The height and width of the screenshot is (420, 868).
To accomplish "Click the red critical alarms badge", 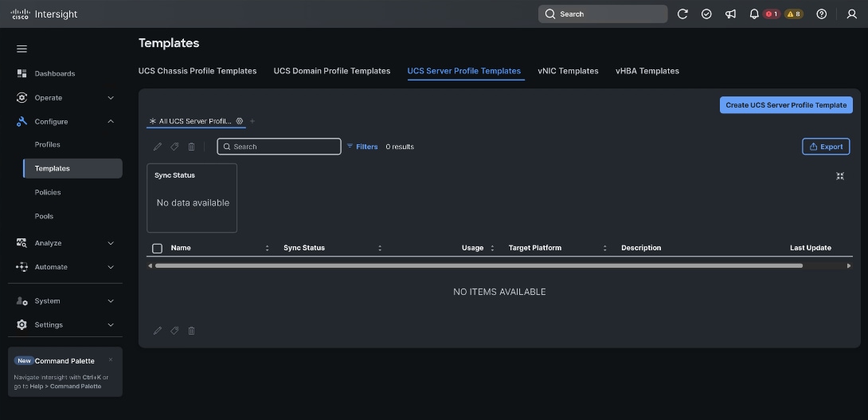I will tap(772, 14).
